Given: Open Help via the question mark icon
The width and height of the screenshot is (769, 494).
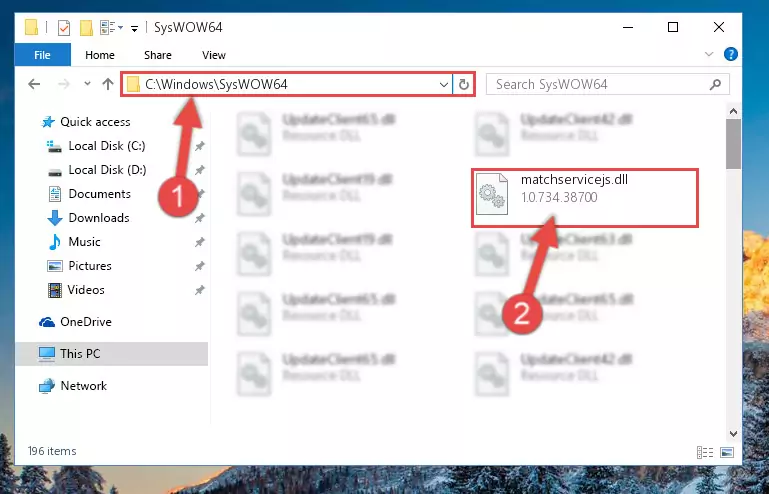Looking at the screenshot, I should click(730, 54).
